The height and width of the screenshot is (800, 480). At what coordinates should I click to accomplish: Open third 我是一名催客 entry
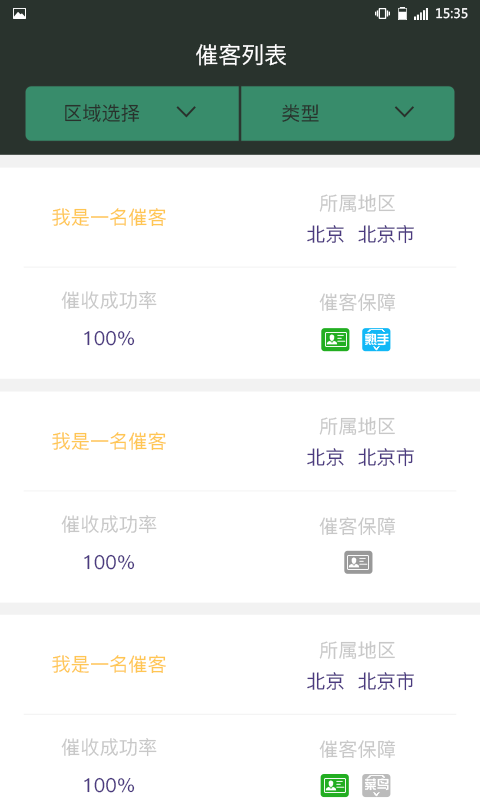click(x=109, y=665)
